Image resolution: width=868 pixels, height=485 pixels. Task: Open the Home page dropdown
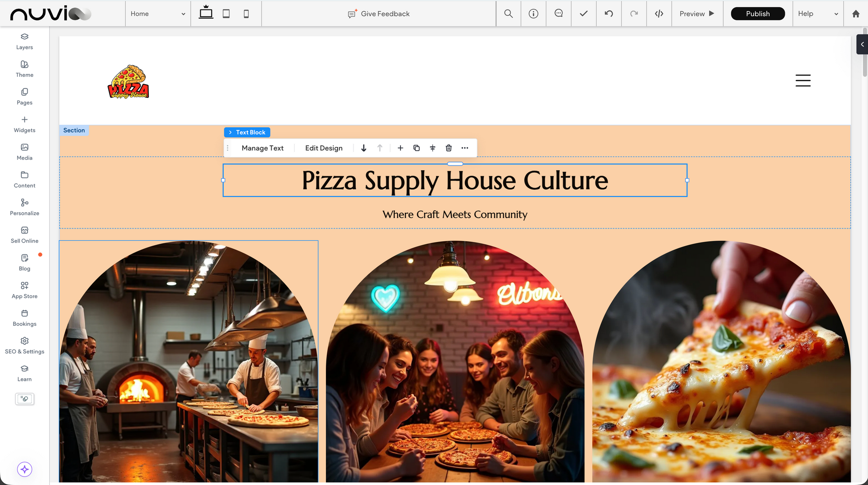158,14
